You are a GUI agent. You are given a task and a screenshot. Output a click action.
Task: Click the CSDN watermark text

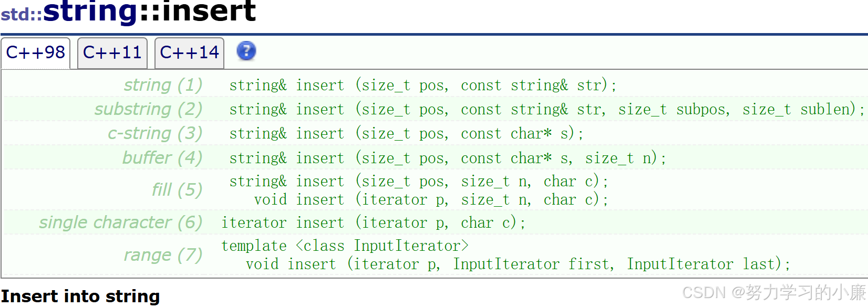click(x=774, y=292)
